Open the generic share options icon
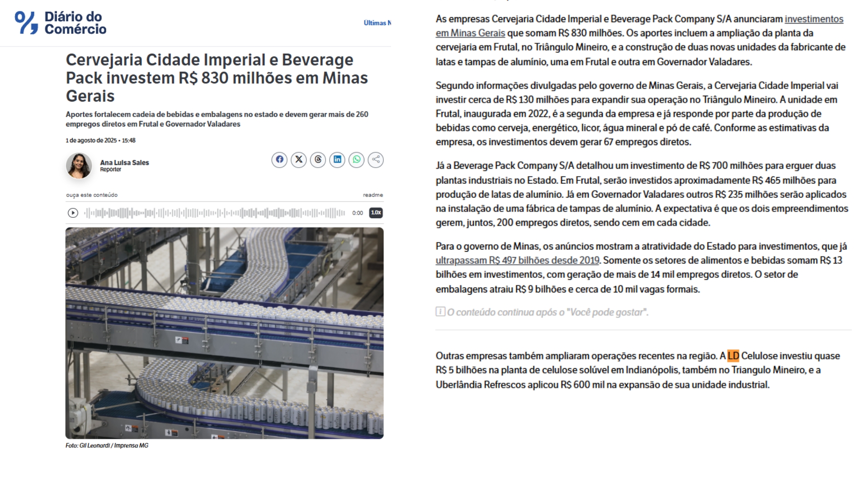 pyautogui.click(x=376, y=160)
